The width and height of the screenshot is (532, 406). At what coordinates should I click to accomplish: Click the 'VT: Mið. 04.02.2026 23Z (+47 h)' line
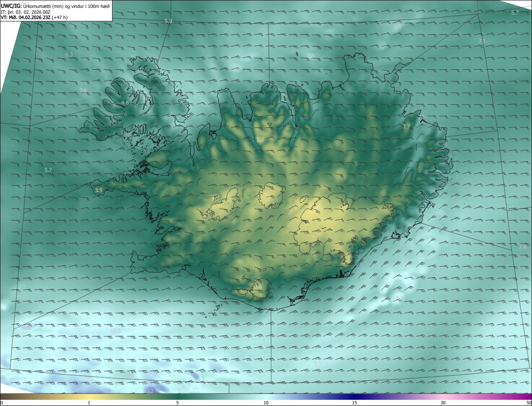click(34, 17)
